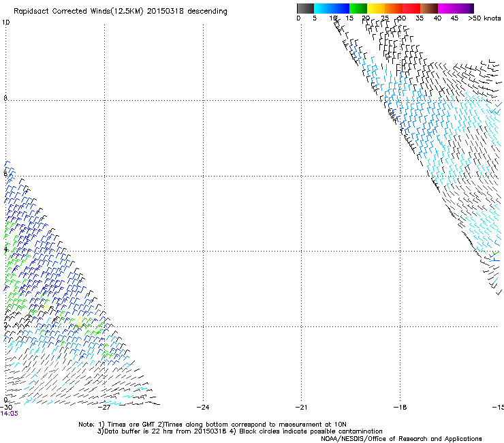
Task: Click the '5' label under the color bar
Action: point(315,18)
